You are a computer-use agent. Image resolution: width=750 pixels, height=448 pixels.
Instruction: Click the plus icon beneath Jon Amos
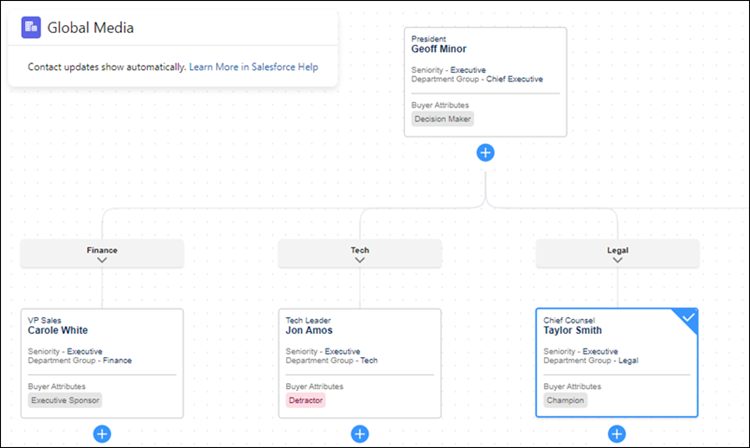click(360, 433)
